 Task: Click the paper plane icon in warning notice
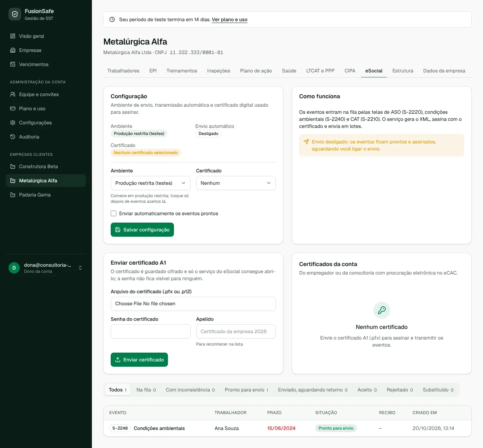pyautogui.click(x=306, y=142)
